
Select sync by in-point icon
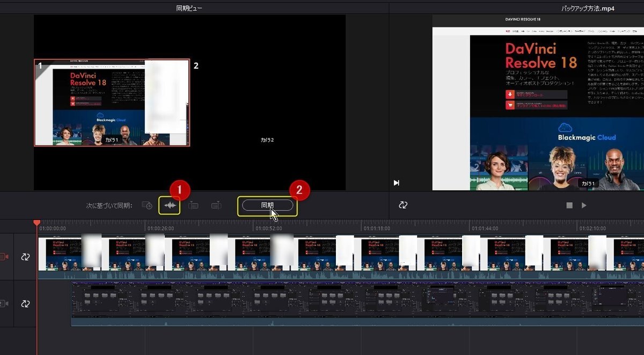pos(194,205)
